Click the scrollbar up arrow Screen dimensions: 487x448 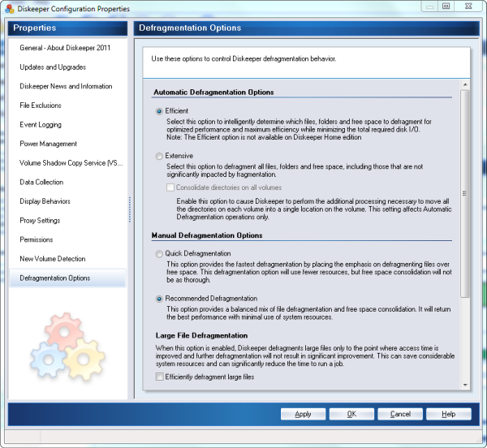465,84
